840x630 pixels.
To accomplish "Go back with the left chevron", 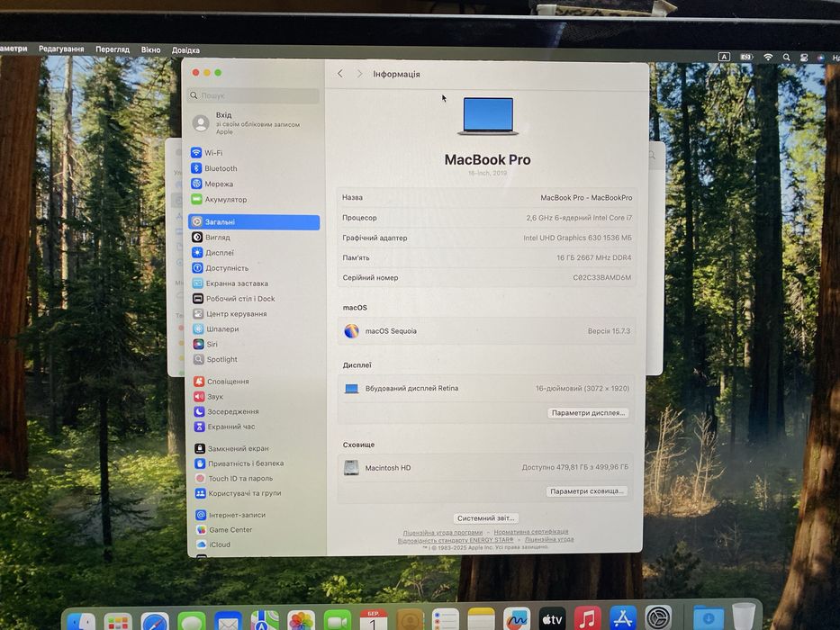I will 340,74.
